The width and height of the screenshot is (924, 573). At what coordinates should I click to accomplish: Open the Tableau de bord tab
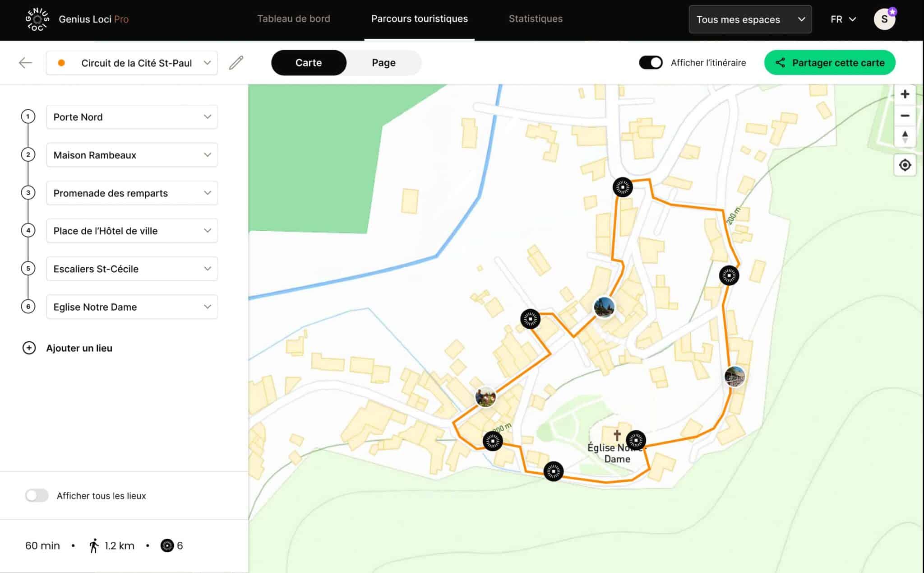294,19
